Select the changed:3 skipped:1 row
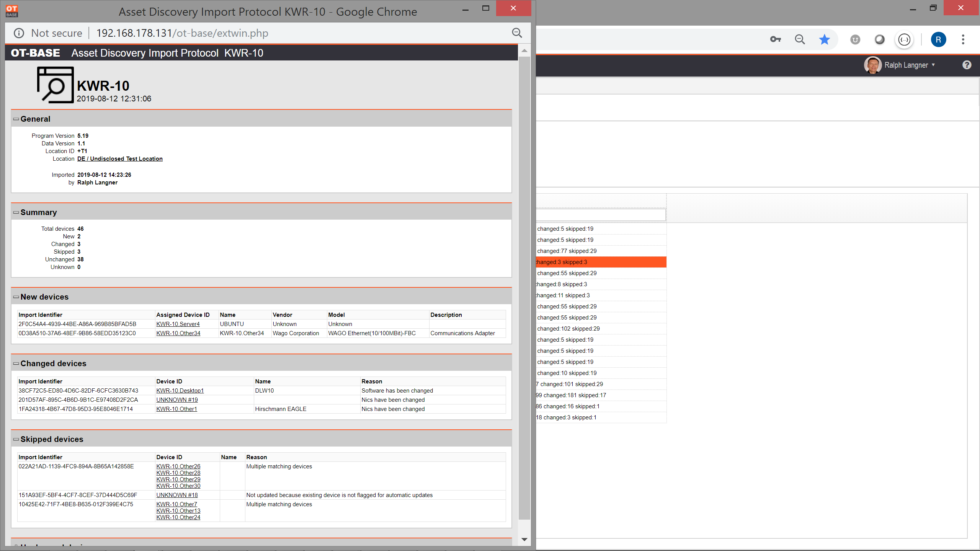 click(601, 417)
